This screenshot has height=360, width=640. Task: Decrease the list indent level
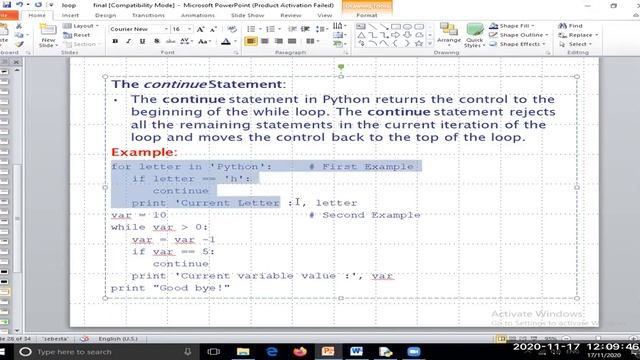pos(292,29)
